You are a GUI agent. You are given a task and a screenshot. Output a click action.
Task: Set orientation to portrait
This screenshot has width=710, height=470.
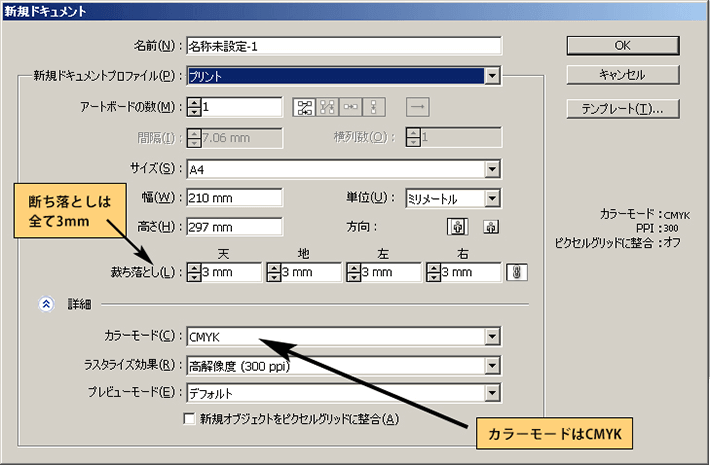point(456,227)
